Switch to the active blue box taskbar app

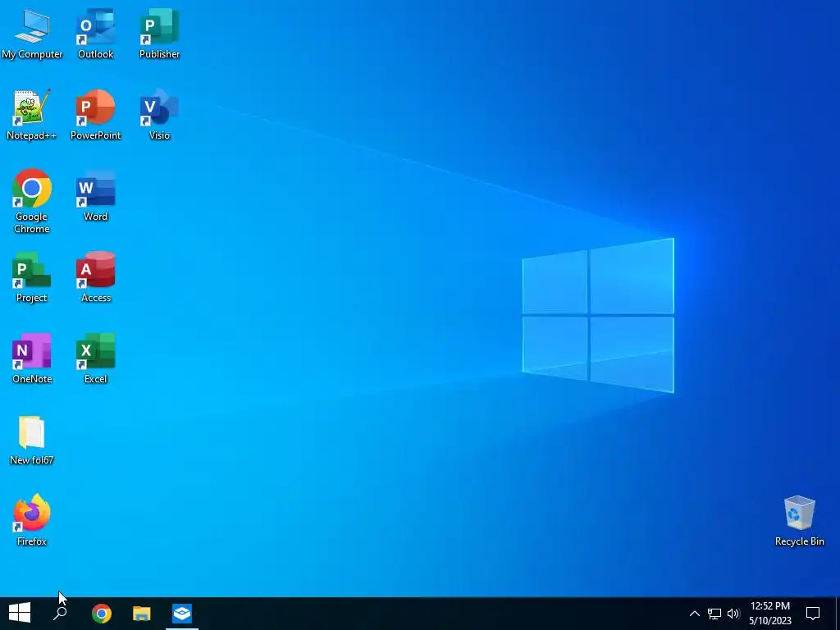[x=182, y=614]
